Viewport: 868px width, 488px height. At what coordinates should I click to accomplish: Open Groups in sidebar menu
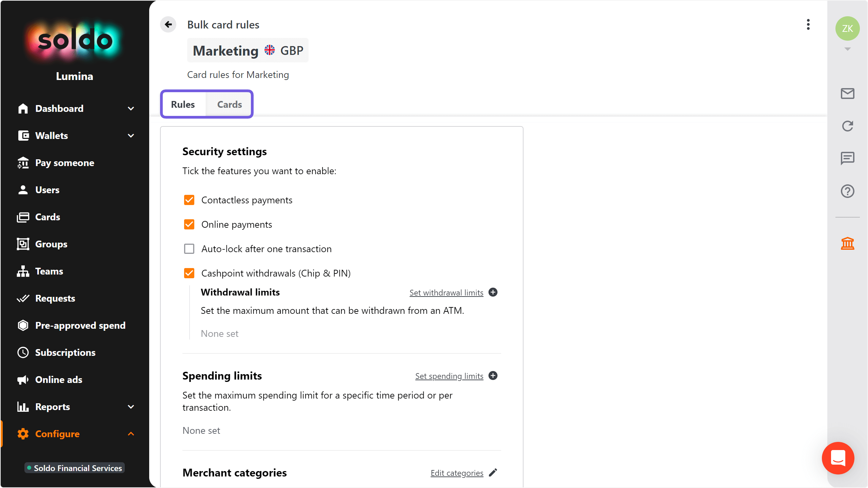51,244
